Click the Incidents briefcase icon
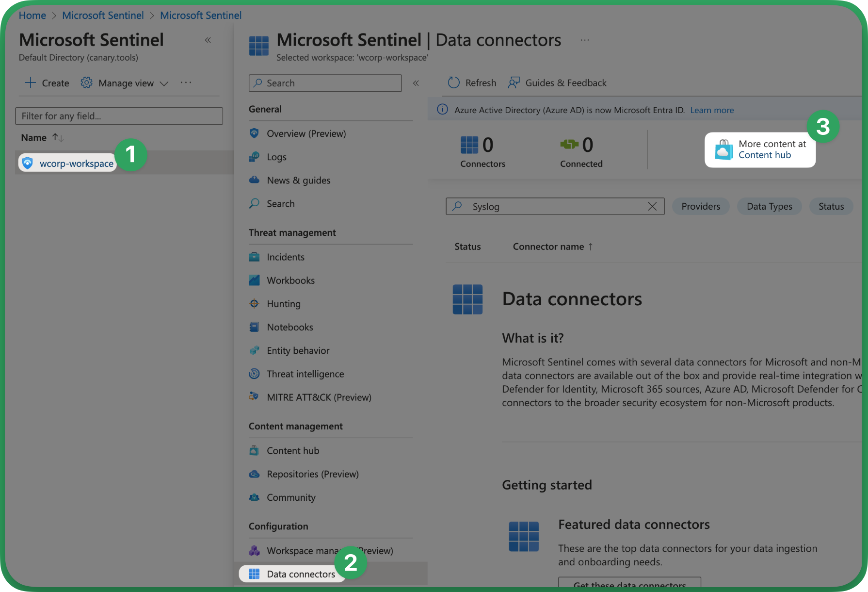The height and width of the screenshot is (592, 868). [254, 257]
